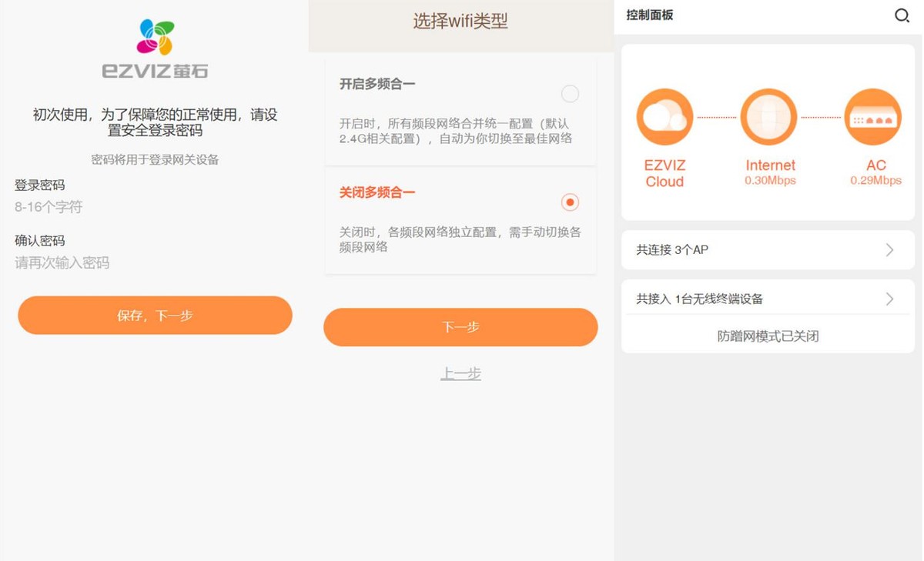The image size is (924, 561).
Task: Click the 控制面板 title text
Action: 650,15
